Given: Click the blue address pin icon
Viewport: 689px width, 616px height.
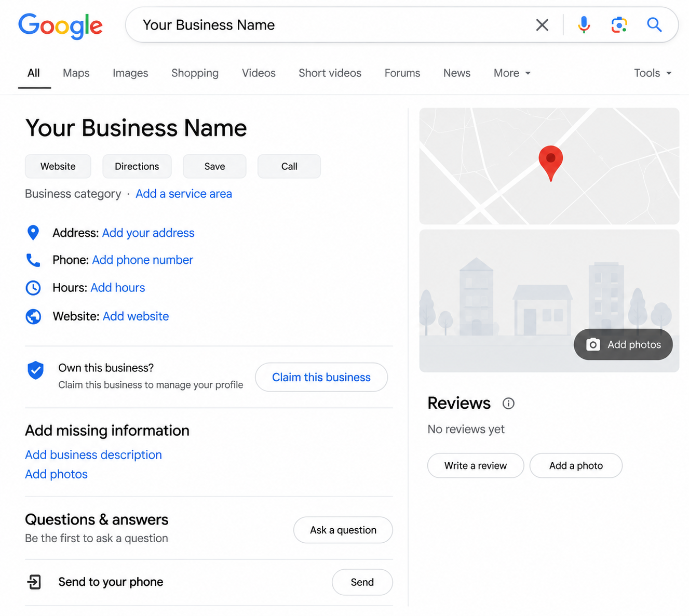Looking at the screenshot, I should tap(33, 233).
